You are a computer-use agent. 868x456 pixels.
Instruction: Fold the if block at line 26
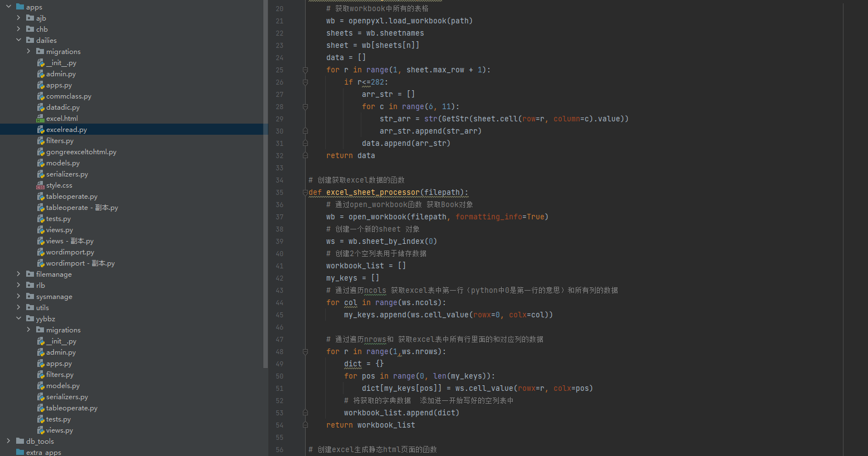(x=305, y=82)
